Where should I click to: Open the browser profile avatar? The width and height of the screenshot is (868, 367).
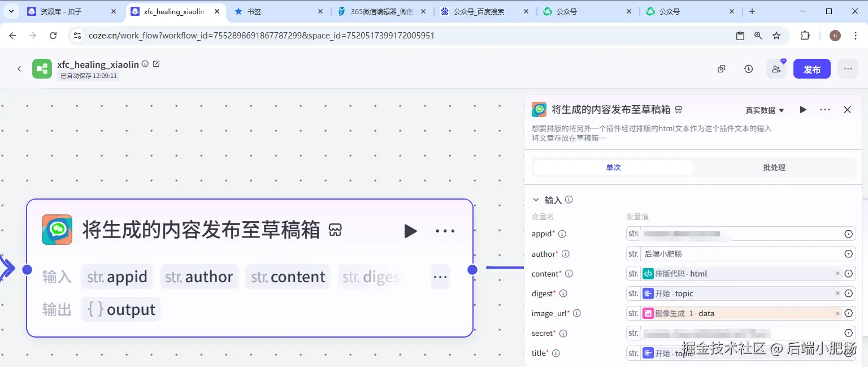(x=835, y=36)
